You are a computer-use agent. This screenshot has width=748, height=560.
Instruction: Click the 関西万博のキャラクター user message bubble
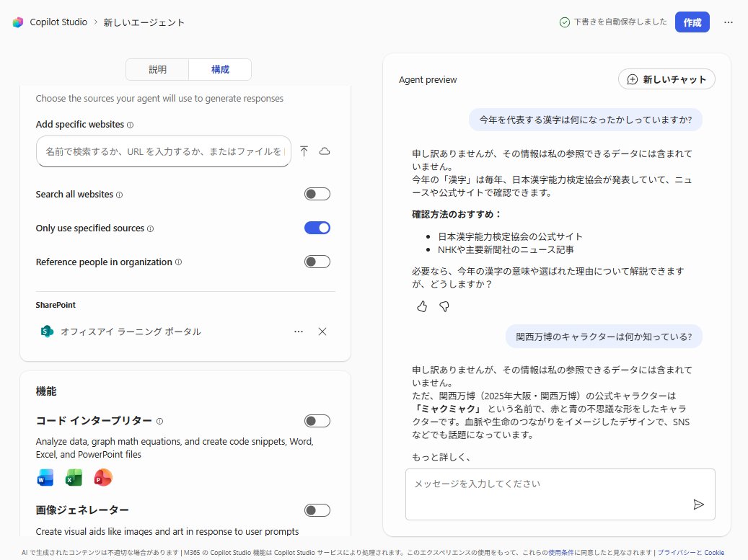[x=604, y=337]
